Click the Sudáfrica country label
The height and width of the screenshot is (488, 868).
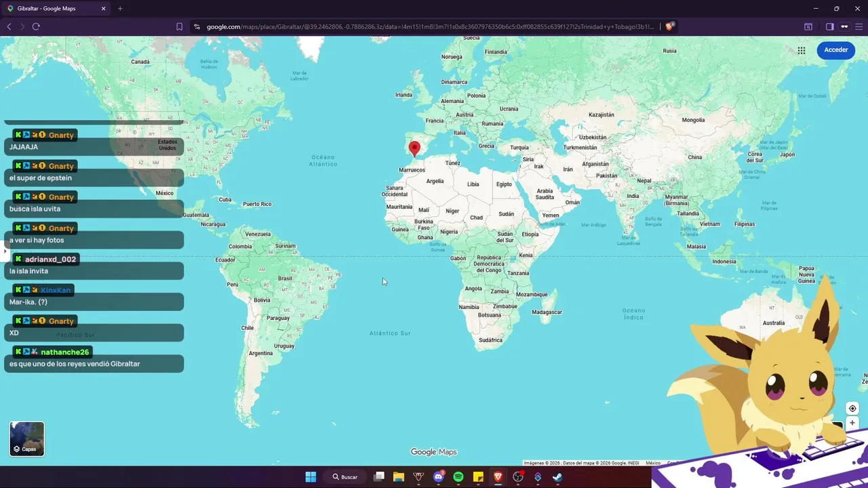tap(490, 340)
